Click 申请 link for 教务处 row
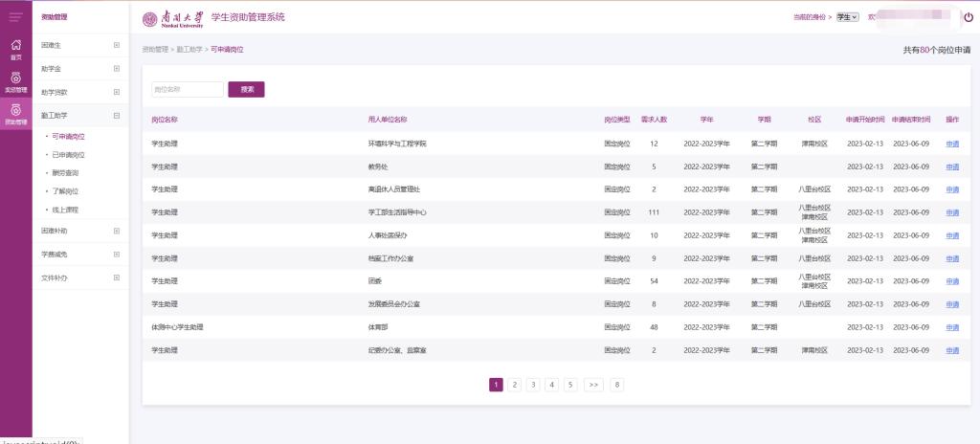Screen dimensions: 980x444 coord(951,166)
